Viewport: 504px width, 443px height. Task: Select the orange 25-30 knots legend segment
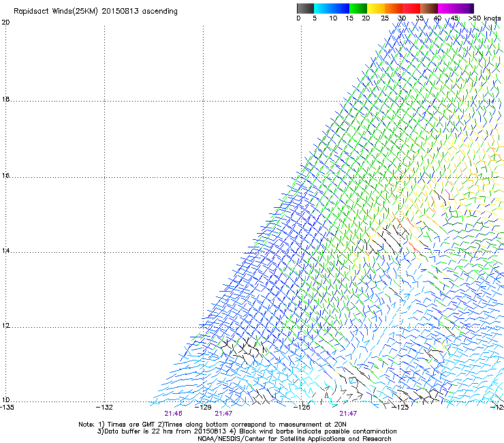[x=394, y=8]
